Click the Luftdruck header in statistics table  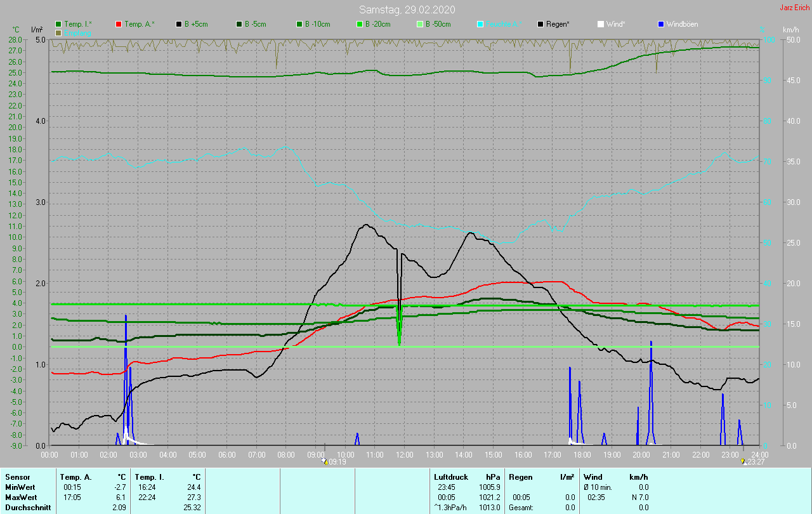[x=450, y=477]
